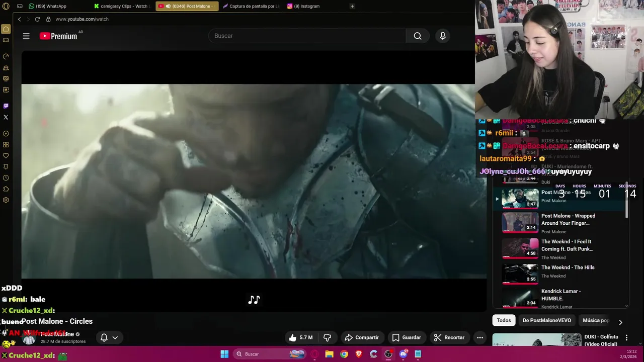Image resolution: width=644 pixels, height=362 pixels.
Task: Reload the YouTube page
Action: pyautogui.click(x=37, y=19)
